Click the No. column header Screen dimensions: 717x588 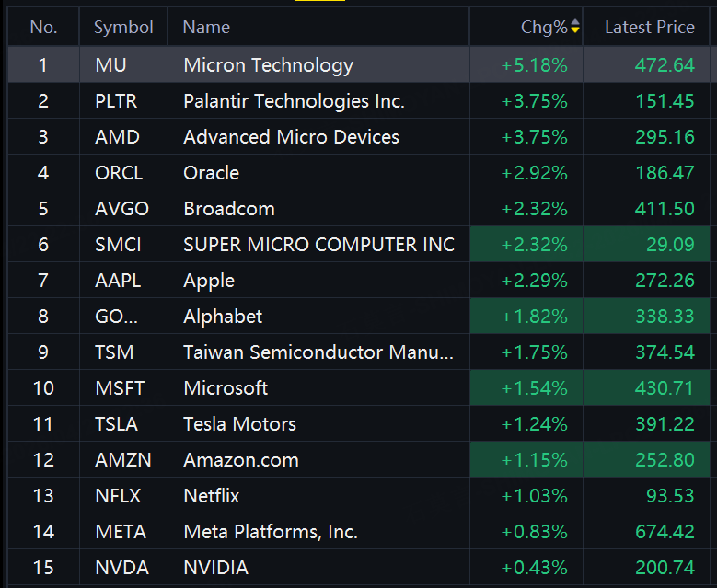(43, 28)
